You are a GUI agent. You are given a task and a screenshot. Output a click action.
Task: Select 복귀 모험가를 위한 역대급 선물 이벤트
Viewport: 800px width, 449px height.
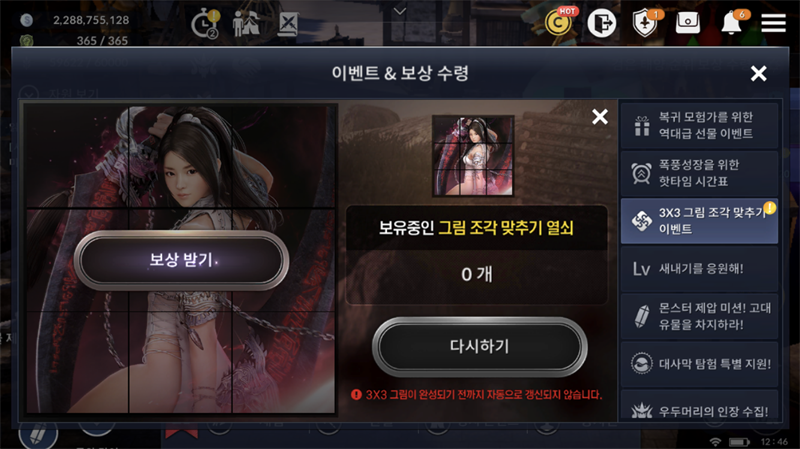(699, 125)
